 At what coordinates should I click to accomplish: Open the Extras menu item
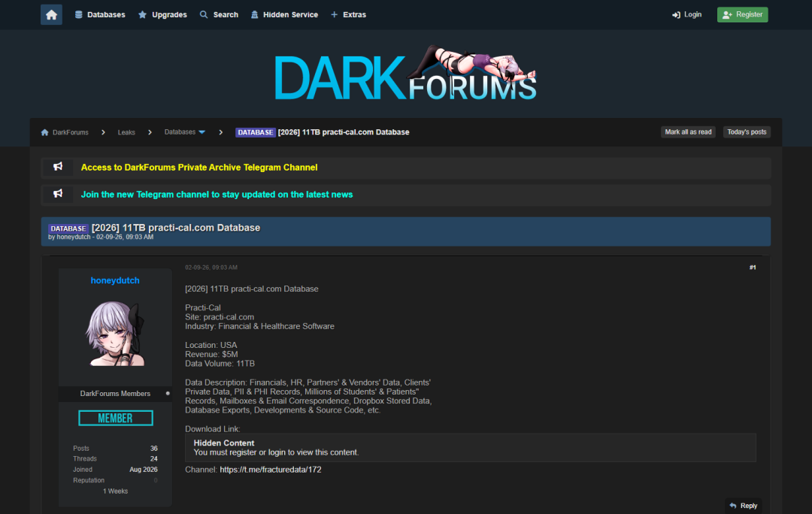click(x=349, y=14)
